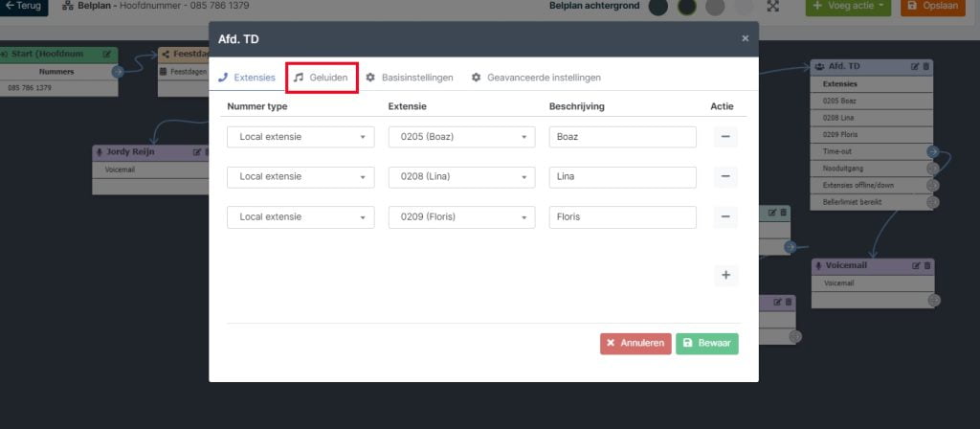Image resolution: width=980 pixels, height=429 pixels.
Task: Click the group icon on Afd. TD node
Action: point(819,66)
